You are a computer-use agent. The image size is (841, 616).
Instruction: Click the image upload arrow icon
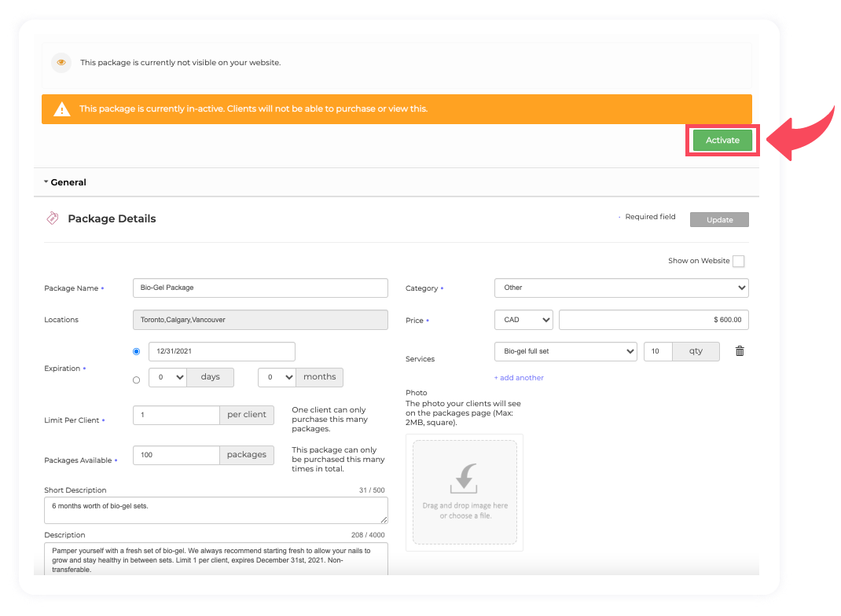465,478
